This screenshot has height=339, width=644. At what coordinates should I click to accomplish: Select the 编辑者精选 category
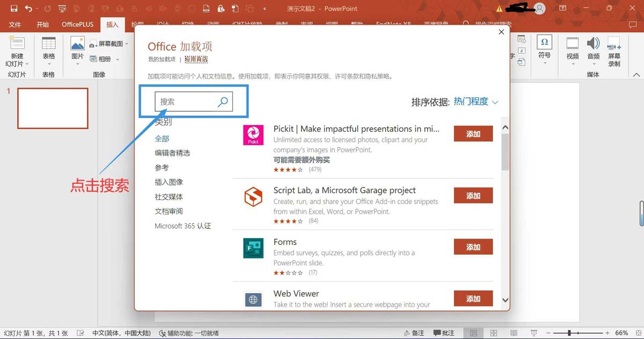coord(172,153)
